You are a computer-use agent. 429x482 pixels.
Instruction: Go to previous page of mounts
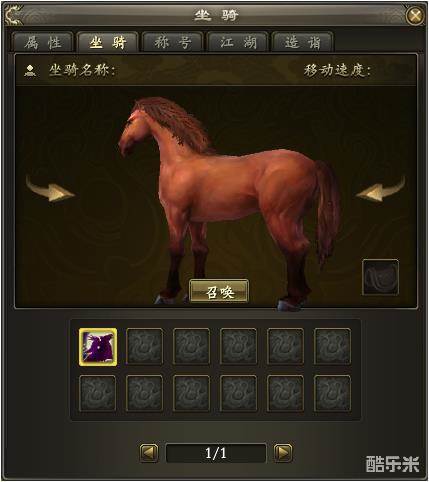click(x=149, y=453)
